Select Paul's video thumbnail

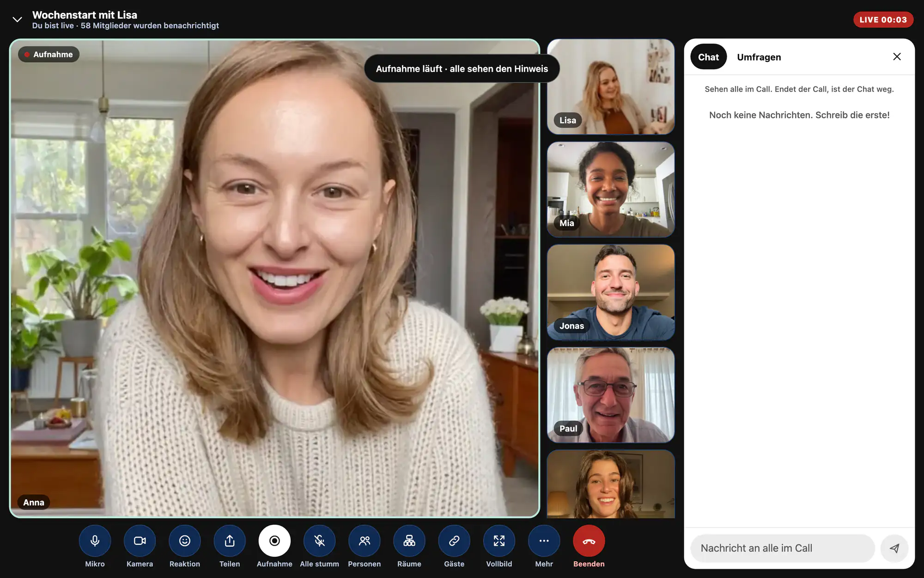point(611,395)
